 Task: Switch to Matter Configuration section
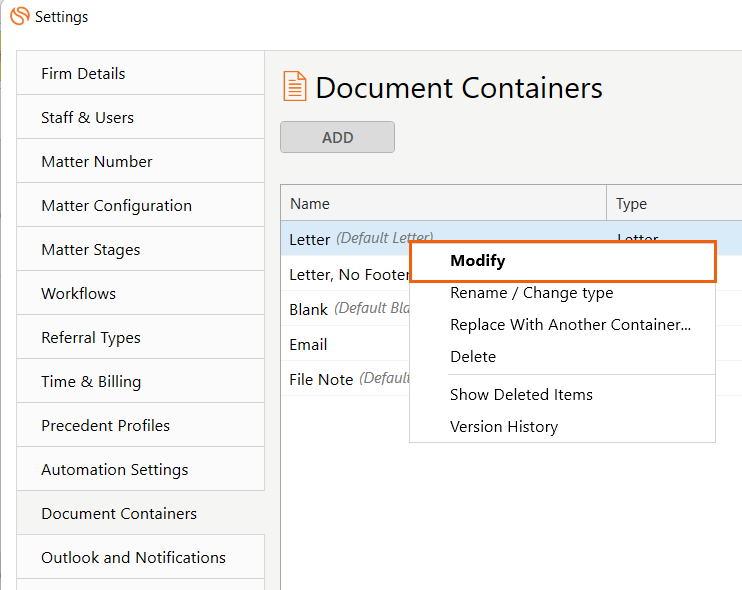coord(116,206)
